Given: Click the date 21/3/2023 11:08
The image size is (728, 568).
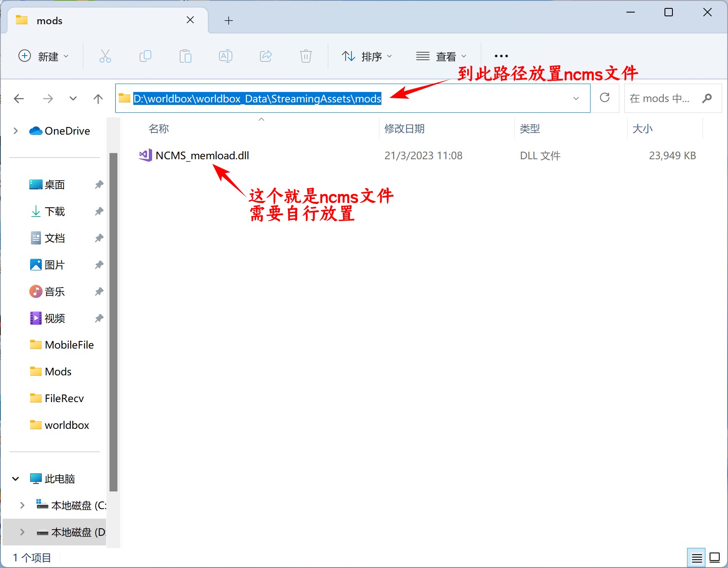Looking at the screenshot, I should coord(423,155).
